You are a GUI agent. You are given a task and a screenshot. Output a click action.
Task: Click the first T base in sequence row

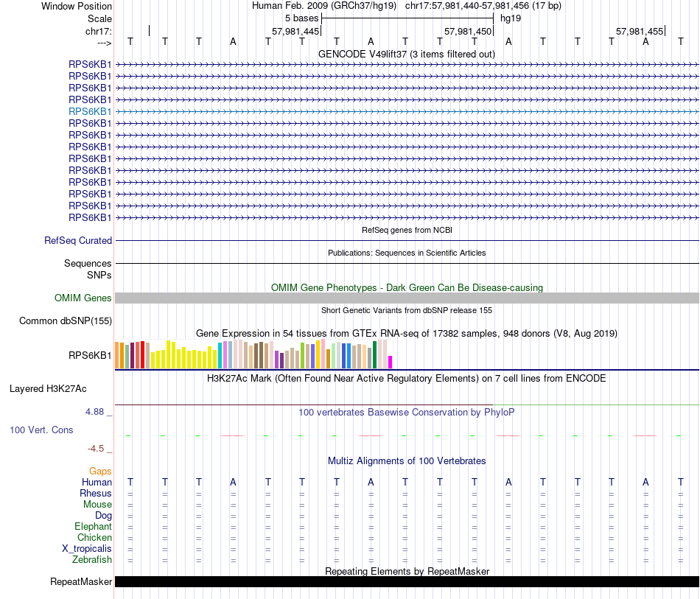130,41
